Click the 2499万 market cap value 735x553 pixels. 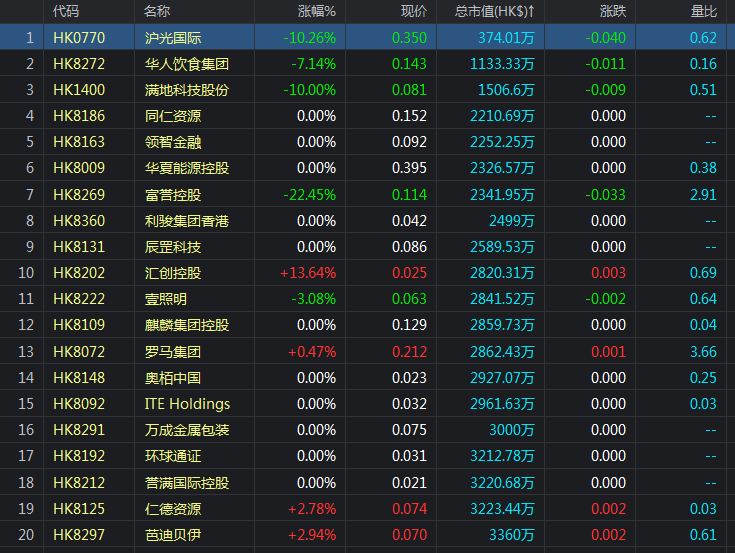[511, 221]
